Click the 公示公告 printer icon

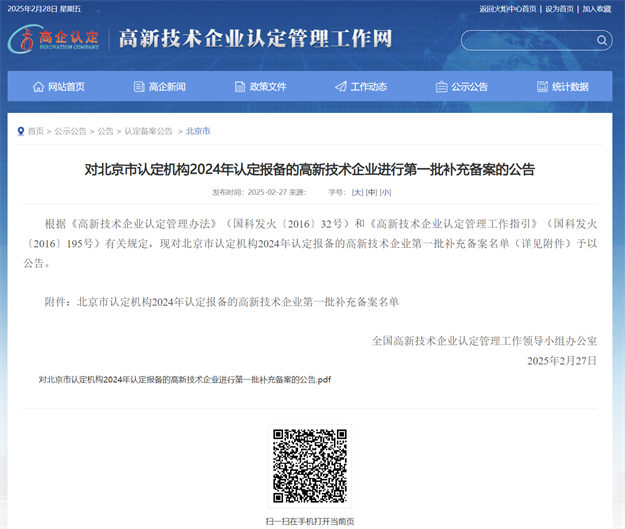coord(441,87)
